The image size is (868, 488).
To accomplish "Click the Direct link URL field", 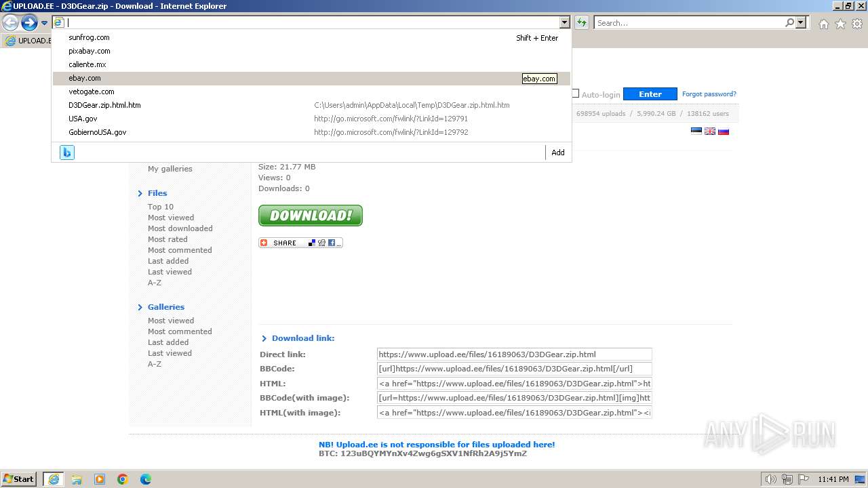I will coord(514,354).
